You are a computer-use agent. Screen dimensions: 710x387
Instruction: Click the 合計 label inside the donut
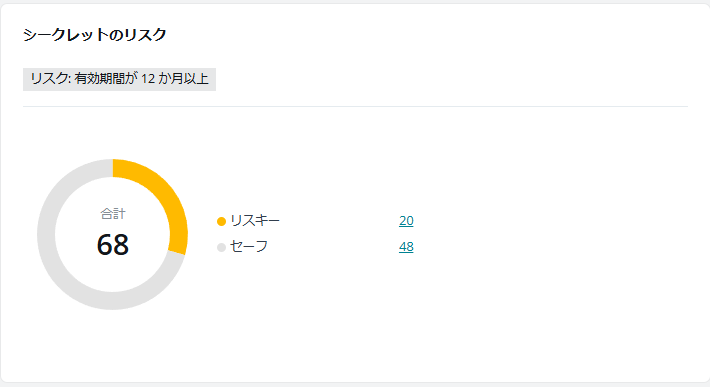coord(113,214)
